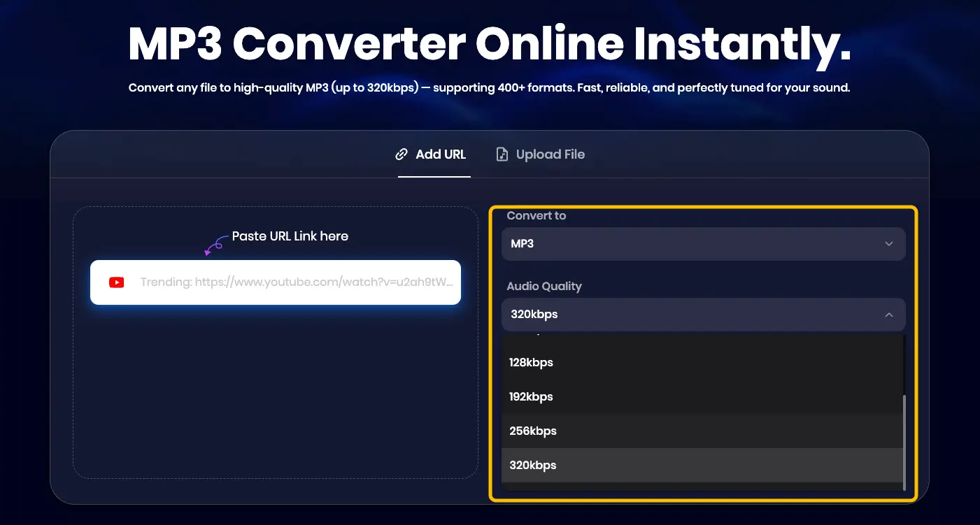Screen dimensions: 980x525
Task: Focus the Trending YouTube URL input field
Action: 297,282
